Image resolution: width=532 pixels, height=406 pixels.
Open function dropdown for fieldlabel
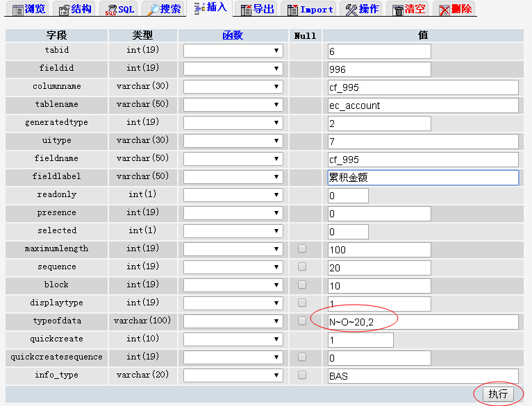pyautogui.click(x=233, y=177)
